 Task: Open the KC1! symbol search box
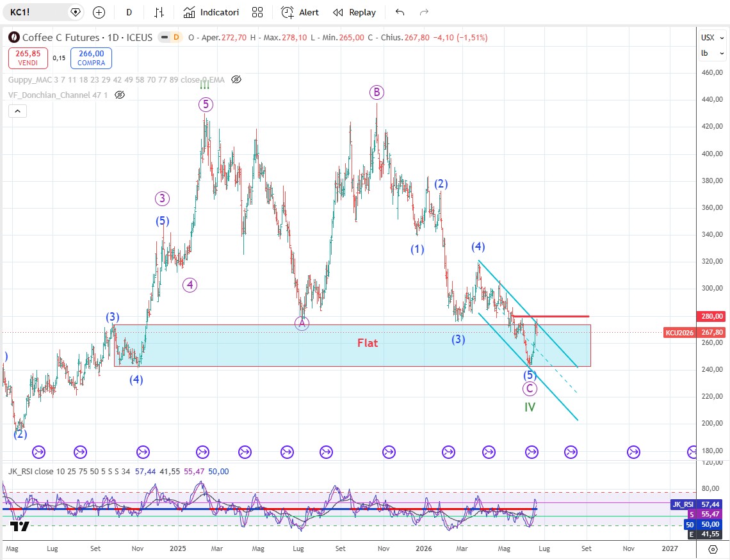35,13
